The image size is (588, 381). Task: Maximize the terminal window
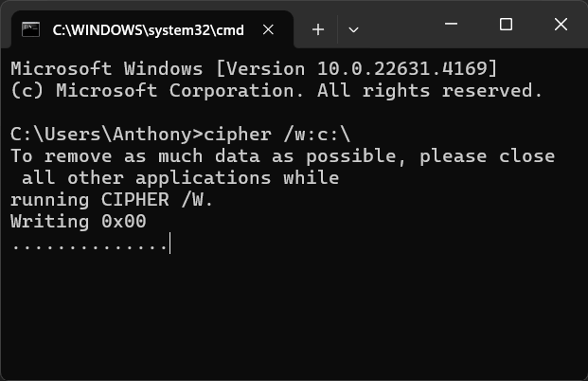506,25
